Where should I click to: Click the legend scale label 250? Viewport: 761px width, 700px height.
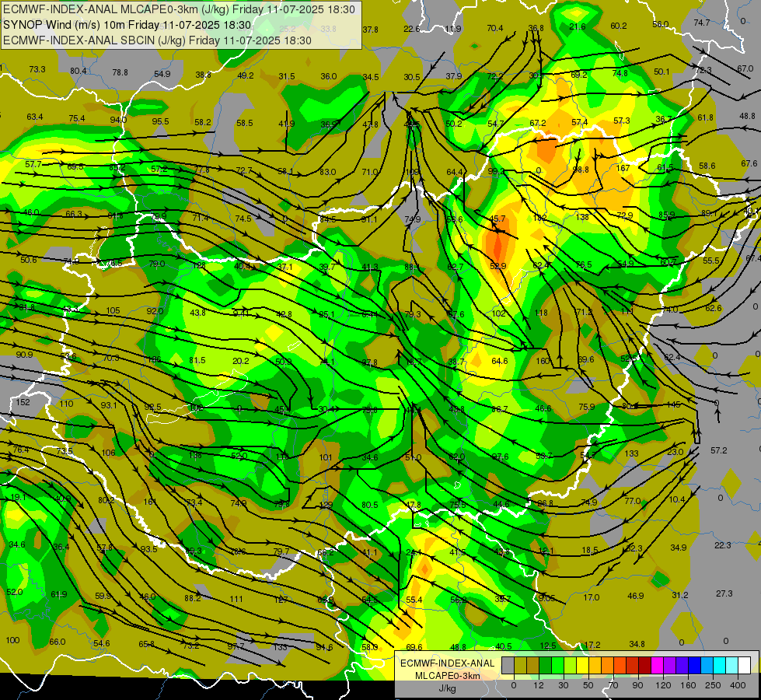pos(713,685)
